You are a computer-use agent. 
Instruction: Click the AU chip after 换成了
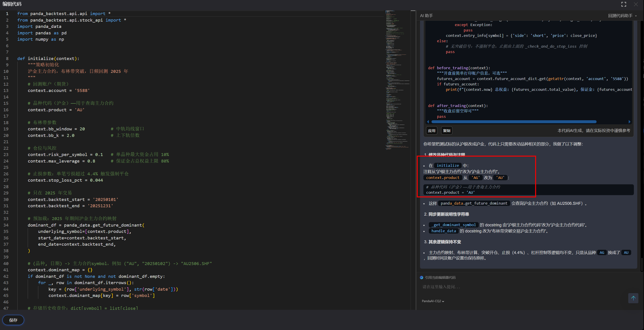pos(626,252)
